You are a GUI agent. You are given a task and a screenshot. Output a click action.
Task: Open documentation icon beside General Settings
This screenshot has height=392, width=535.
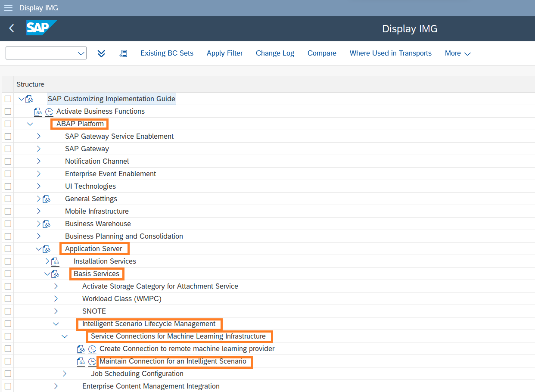[47, 199]
